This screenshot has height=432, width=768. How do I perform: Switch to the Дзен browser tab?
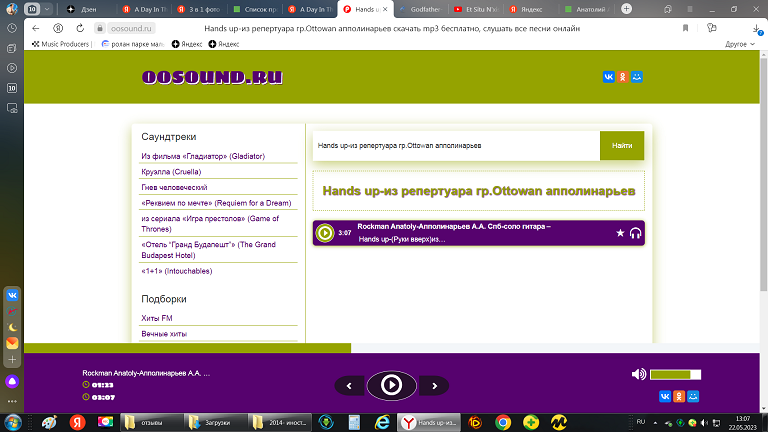pyautogui.click(x=87, y=9)
